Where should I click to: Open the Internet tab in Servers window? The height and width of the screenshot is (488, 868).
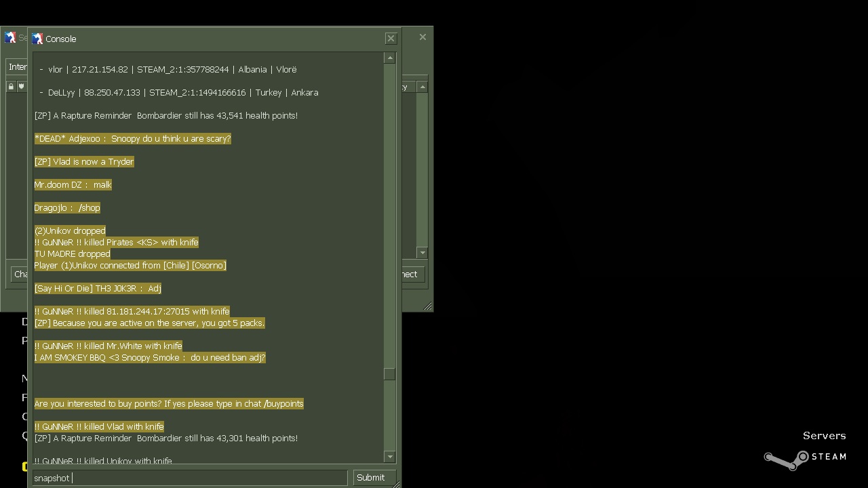18,66
